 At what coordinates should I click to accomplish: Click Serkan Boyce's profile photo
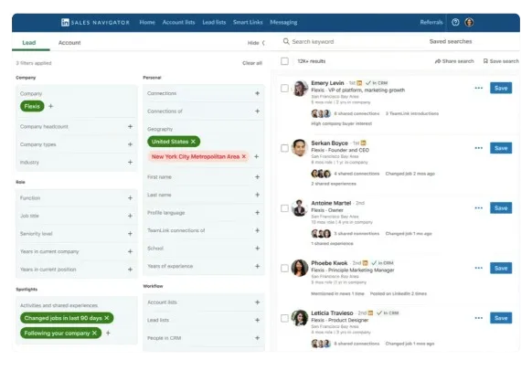(x=300, y=148)
